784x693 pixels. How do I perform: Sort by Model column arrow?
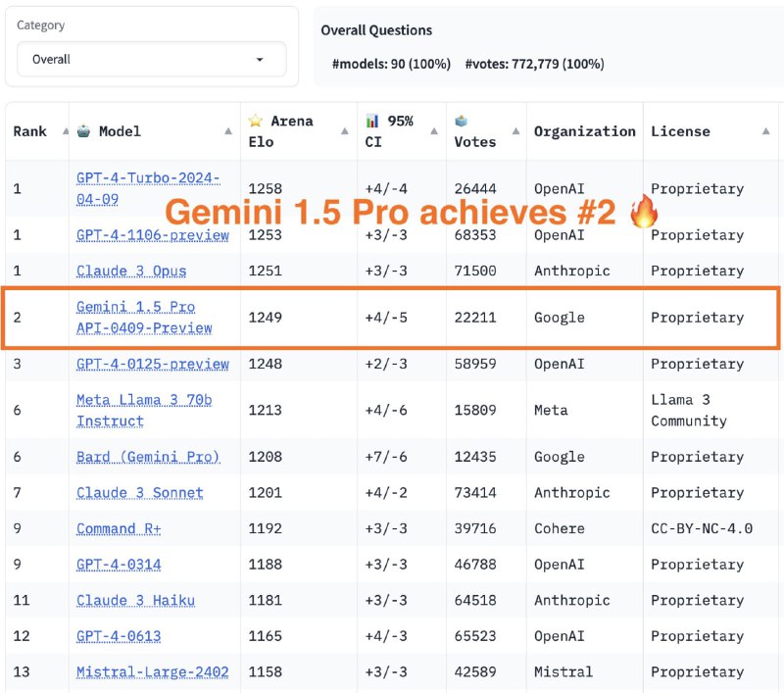[228, 131]
